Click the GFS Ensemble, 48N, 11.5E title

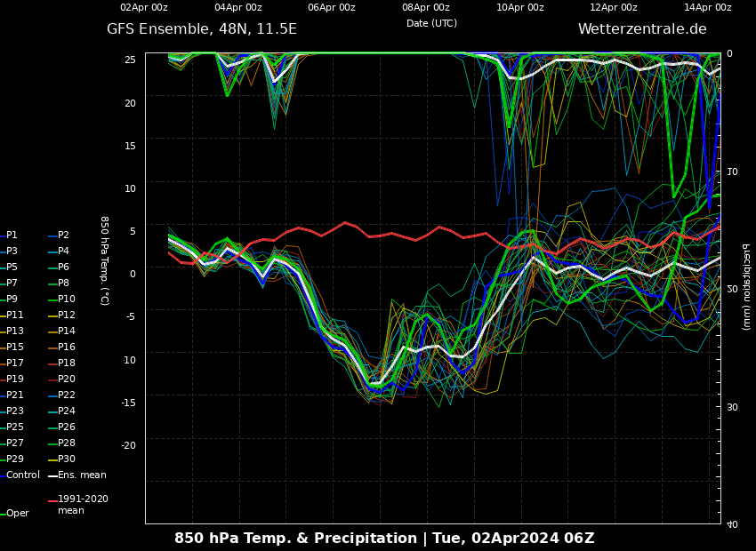pos(202,29)
